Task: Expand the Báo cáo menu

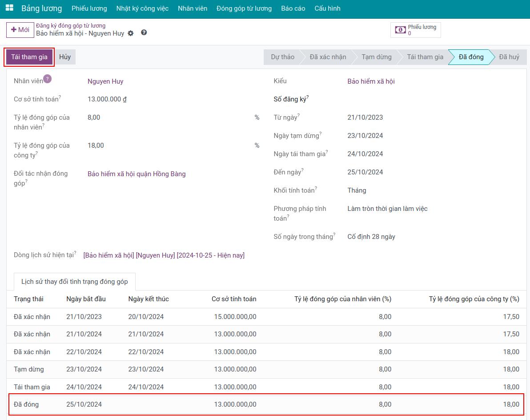Action: click(x=293, y=8)
